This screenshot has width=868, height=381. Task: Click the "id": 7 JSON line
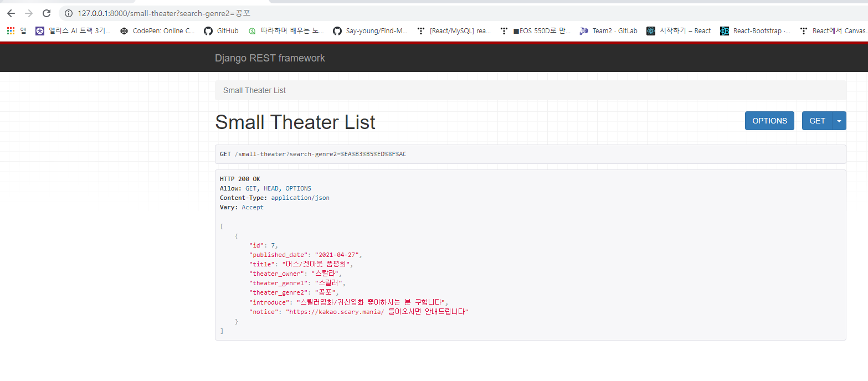coord(264,245)
